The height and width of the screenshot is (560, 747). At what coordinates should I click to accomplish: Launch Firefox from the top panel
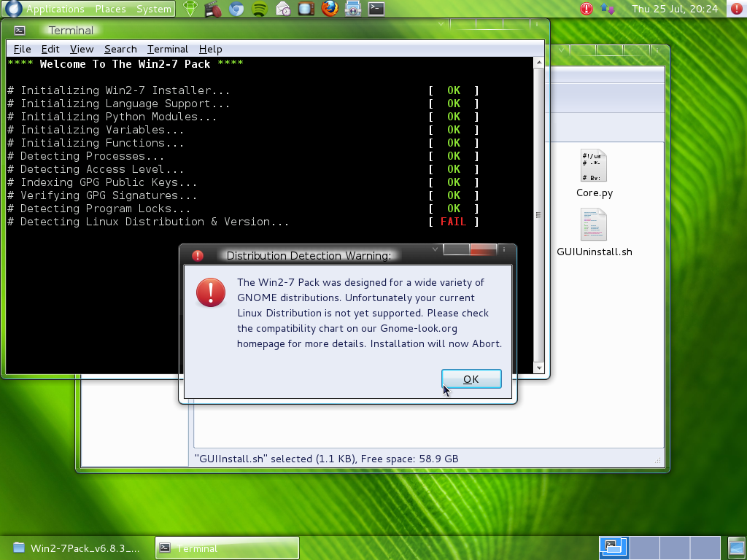(x=329, y=9)
